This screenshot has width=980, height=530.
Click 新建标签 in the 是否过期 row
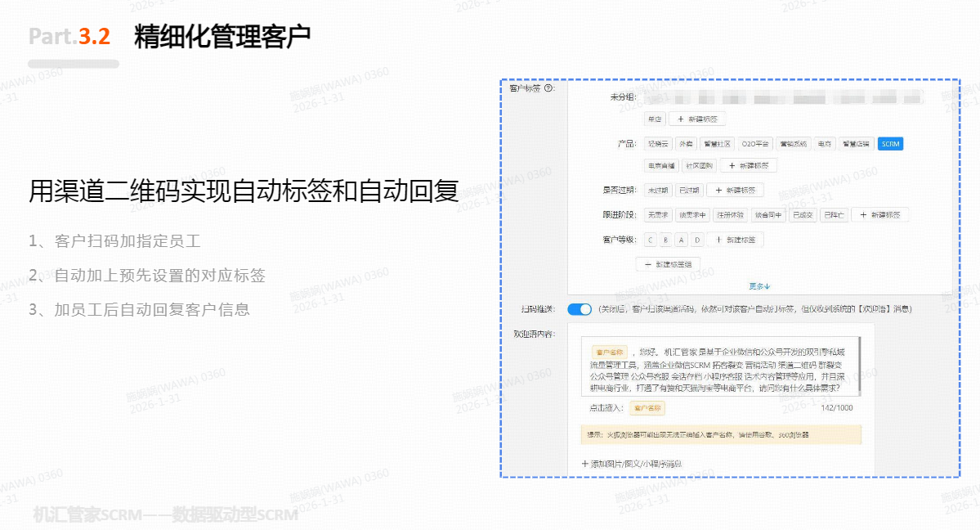[x=735, y=191]
